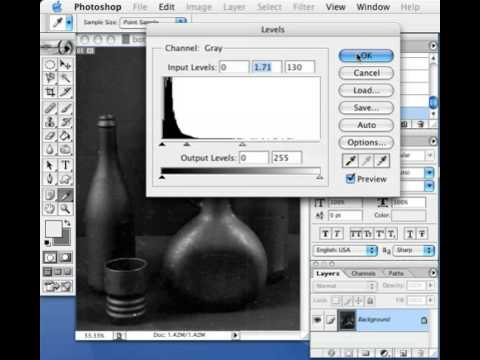This screenshot has height=360, width=480.
Task: Switch to Standard editing mode button
Action: [50, 257]
